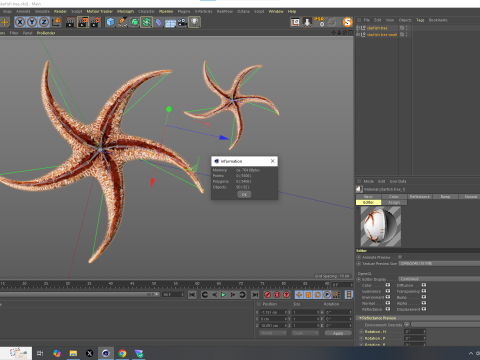Viewport: 480px width, 360px height.
Task: Click OK in the Information dialog
Action: [244, 194]
